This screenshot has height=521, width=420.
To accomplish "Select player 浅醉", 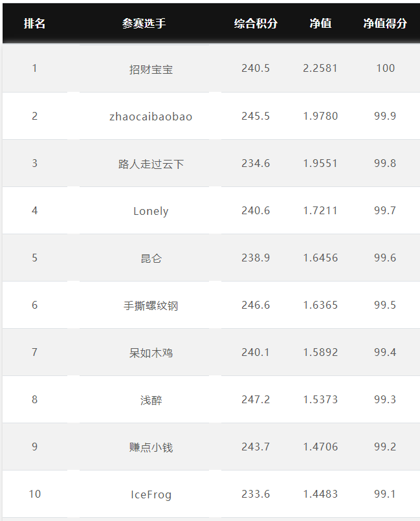I will tap(151, 400).
